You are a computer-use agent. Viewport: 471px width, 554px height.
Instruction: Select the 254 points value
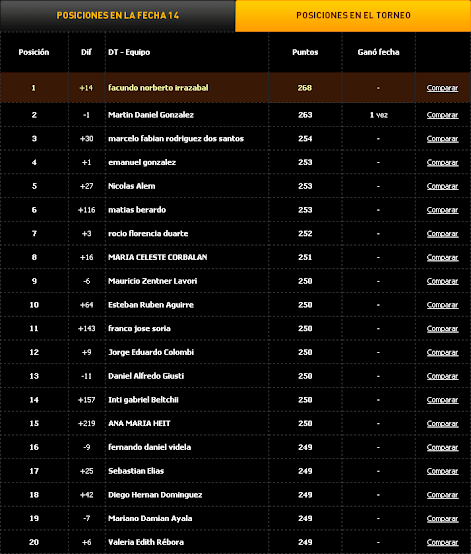[x=305, y=139]
